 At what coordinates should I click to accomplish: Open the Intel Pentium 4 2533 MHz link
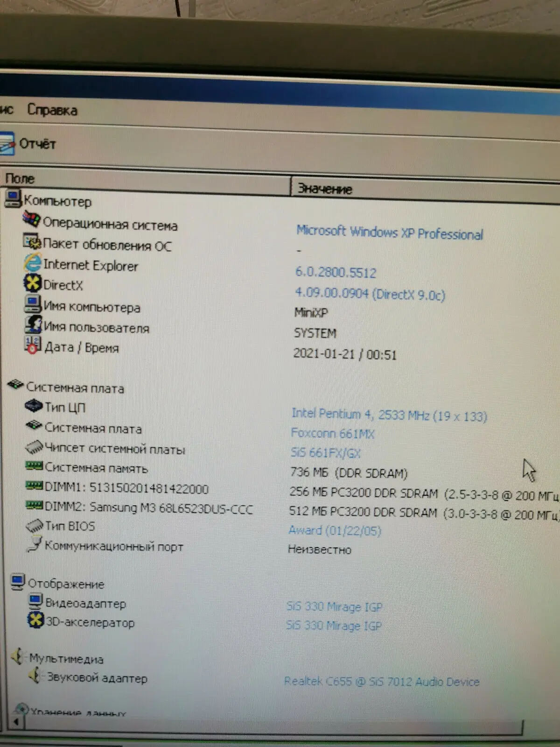click(x=389, y=415)
